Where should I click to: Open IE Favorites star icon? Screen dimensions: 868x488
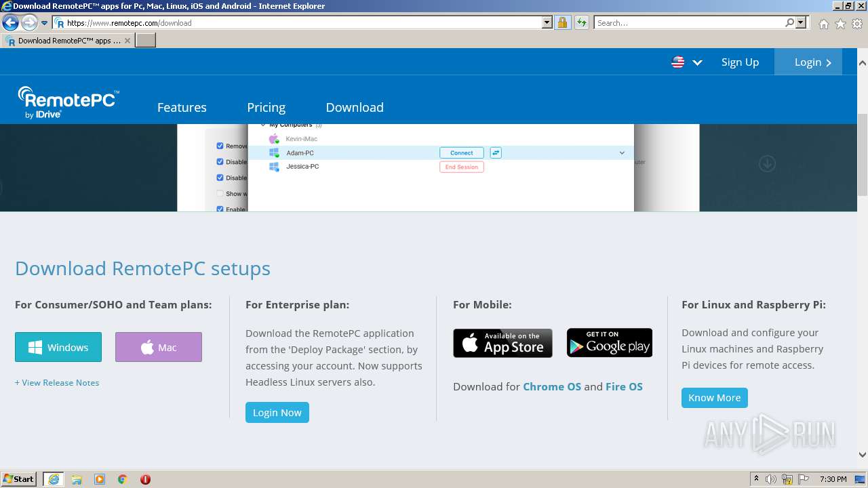[840, 24]
